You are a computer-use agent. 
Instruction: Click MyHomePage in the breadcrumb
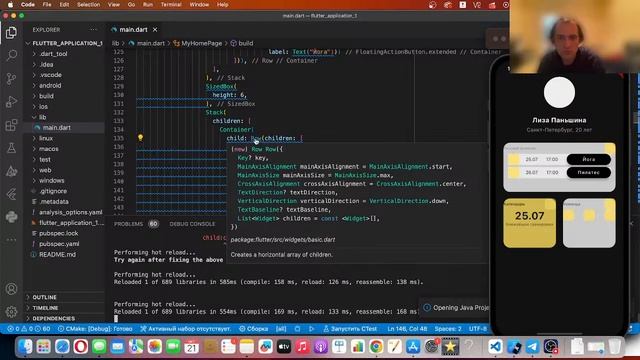(202, 43)
